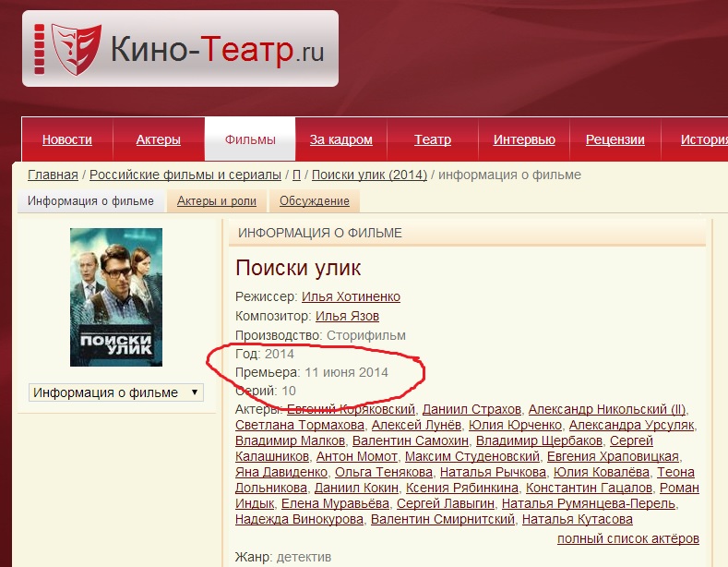The height and width of the screenshot is (567, 728).
Task: Select the Фильмы navigation tab
Action: click(x=250, y=139)
